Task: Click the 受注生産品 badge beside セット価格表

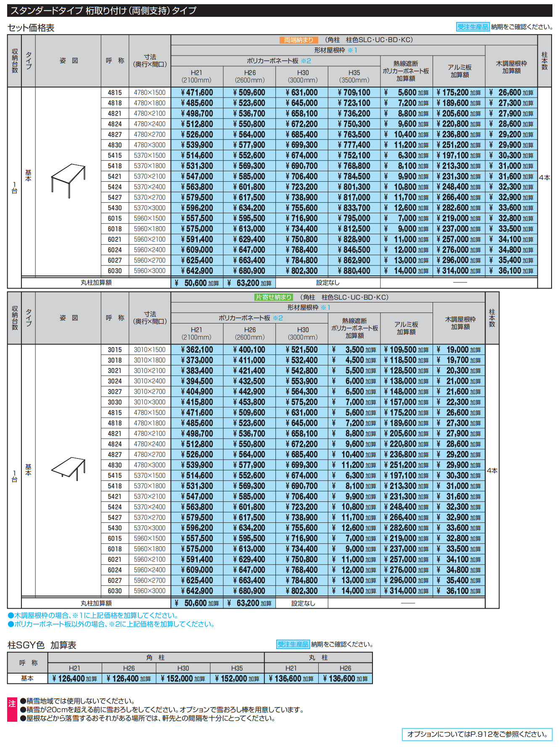Action: [473, 27]
